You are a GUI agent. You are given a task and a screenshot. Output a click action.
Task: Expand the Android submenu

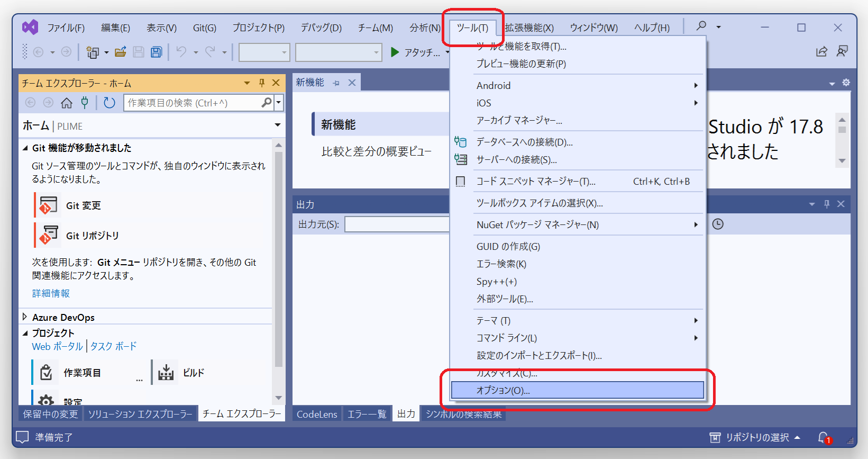coord(696,85)
